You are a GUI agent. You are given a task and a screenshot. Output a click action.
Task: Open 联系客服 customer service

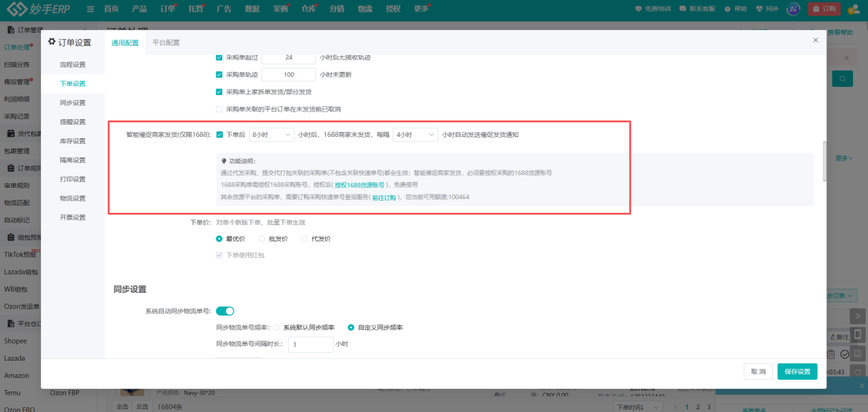(x=697, y=9)
